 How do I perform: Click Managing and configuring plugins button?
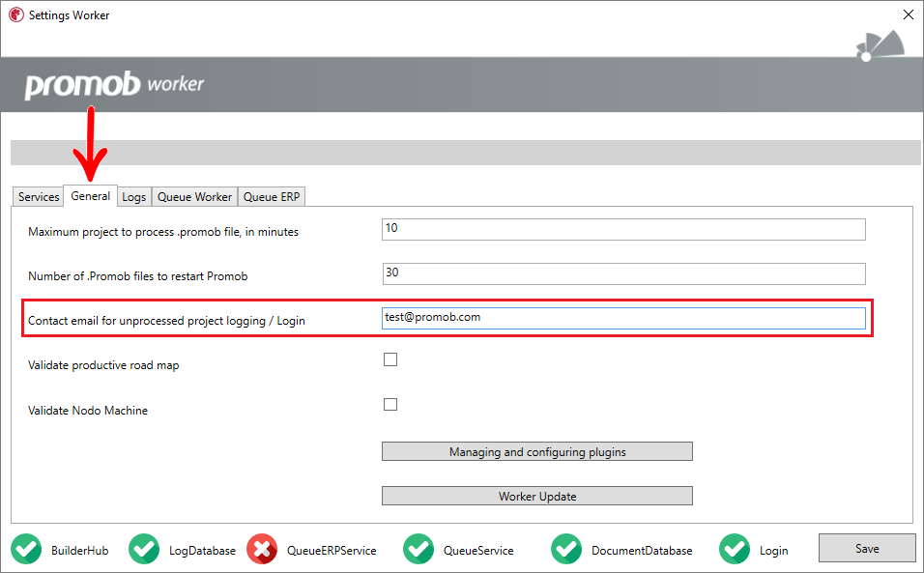click(536, 451)
